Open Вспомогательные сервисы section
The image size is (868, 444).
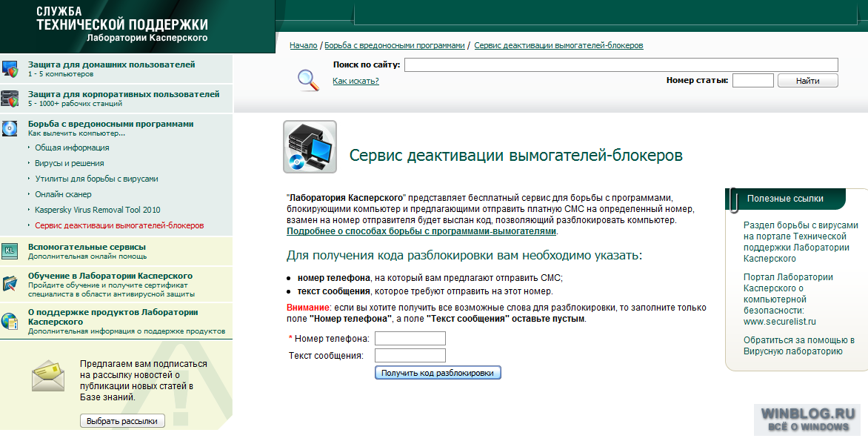(87, 247)
